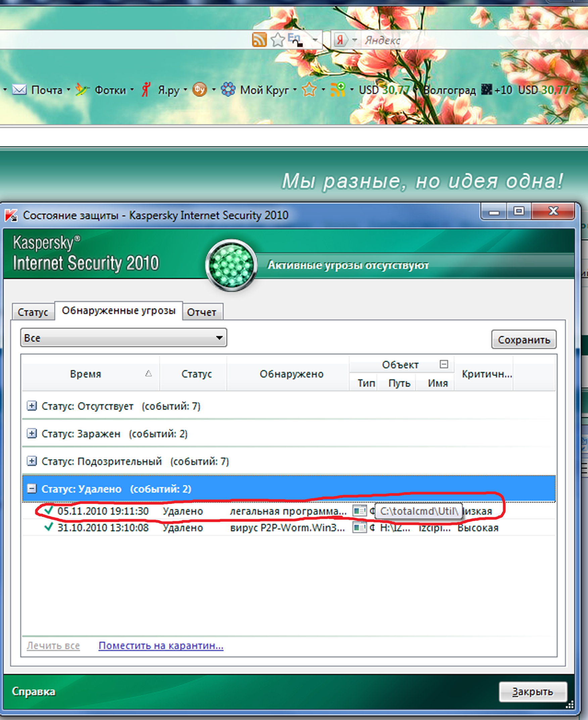Screen dimensions: 588x720
Task: Sort by the Статус column header
Action: (x=193, y=374)
